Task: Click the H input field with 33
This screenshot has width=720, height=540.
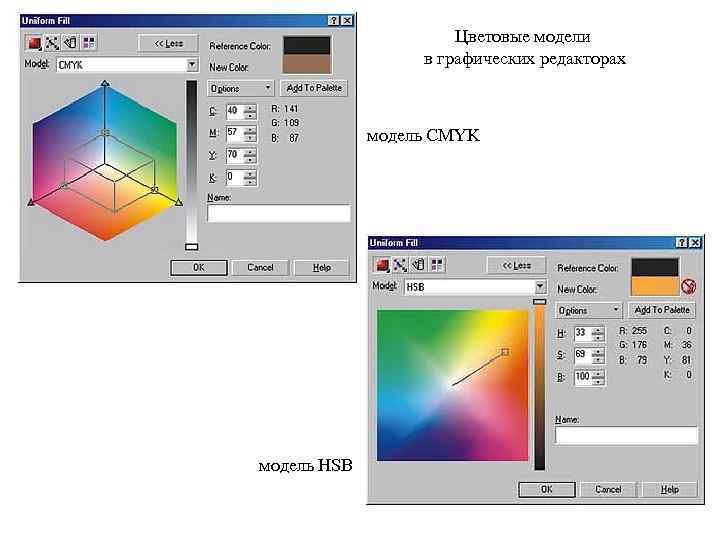Action: [583, 334]
